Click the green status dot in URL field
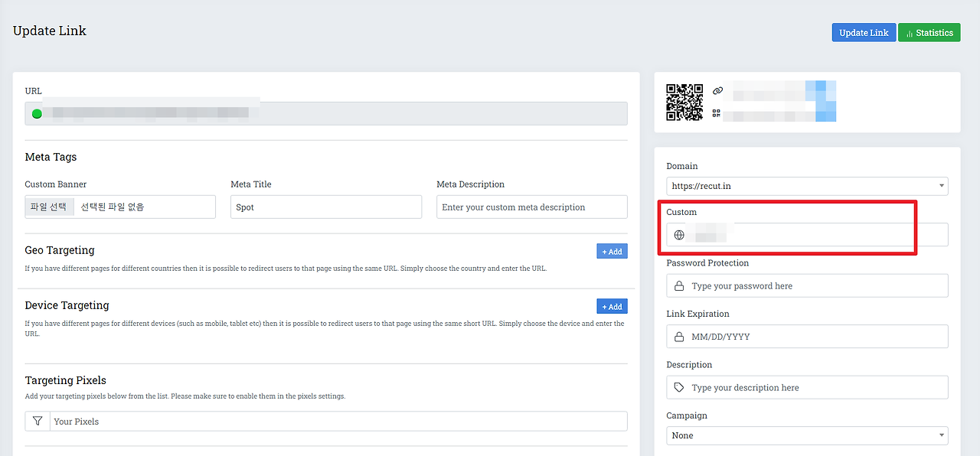Image resolution: width=980 pixels, height=456 pixels. 37,114
